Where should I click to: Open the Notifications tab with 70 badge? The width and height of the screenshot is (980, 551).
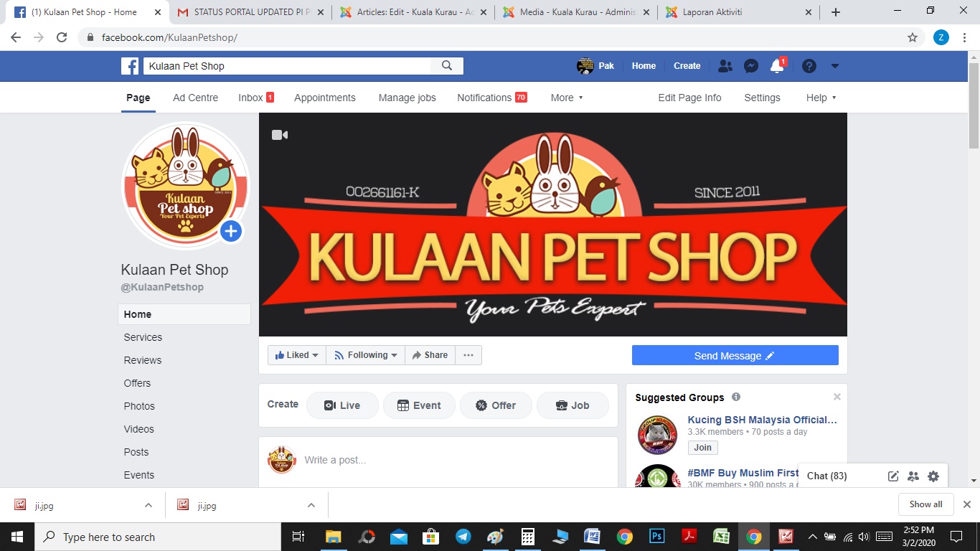pos(492,98)
